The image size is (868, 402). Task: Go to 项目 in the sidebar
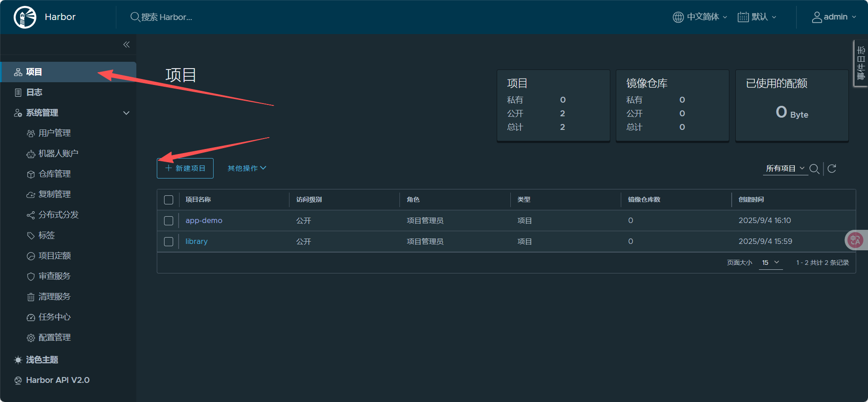(68, 72)
